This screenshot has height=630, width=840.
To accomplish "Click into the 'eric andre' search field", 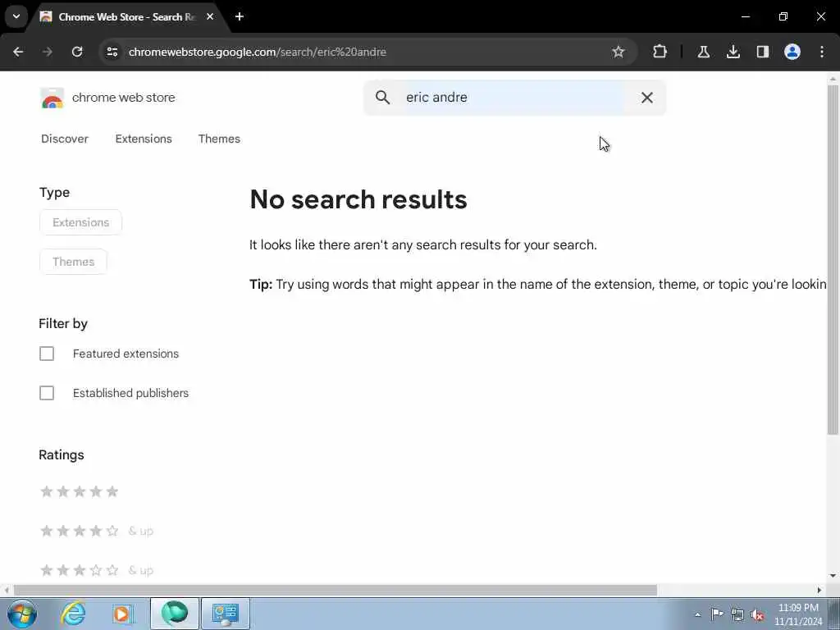I will coord(514,98).
